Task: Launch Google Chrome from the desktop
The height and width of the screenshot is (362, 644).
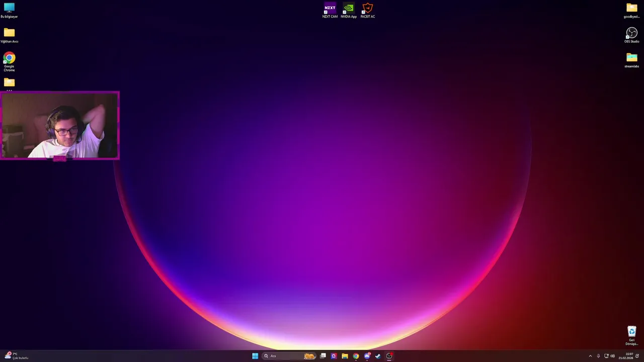Action: pos(9,62)
